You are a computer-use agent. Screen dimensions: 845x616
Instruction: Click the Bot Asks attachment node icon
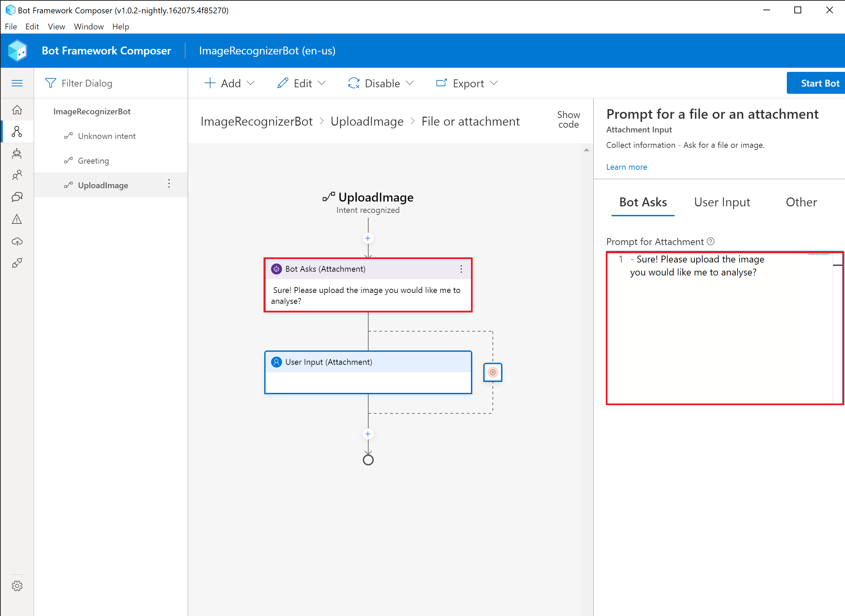(276, 269)
